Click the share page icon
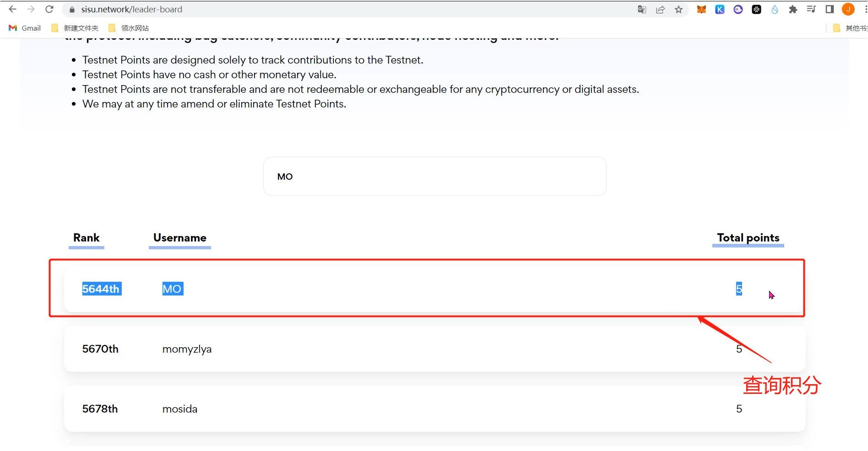This screenshot has height=451, width=868. (660, 9)
